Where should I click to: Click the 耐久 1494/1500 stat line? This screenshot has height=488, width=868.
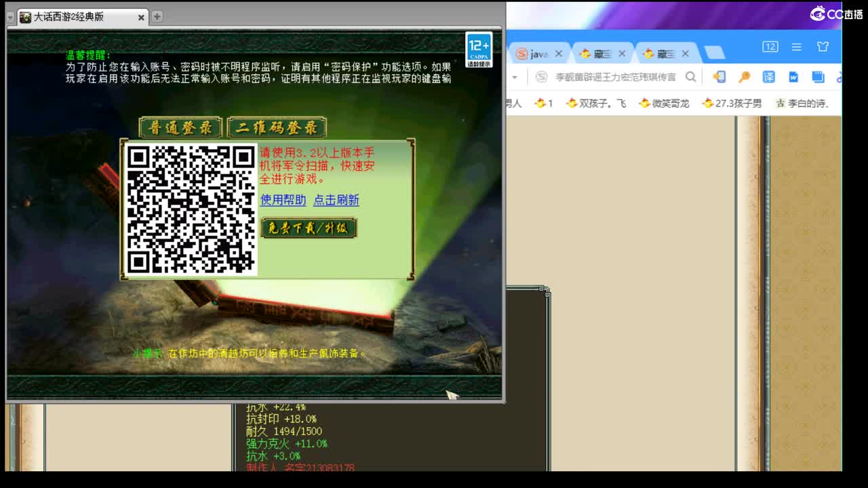click(x=284, y=432)
